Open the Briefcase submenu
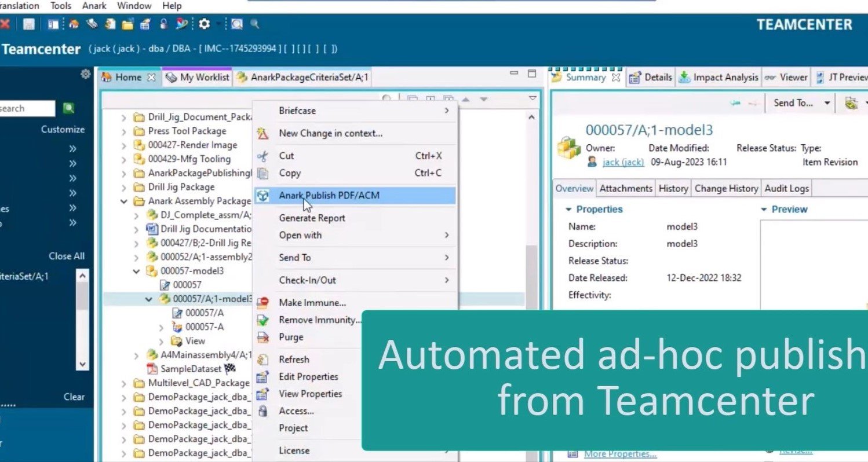This screenshot has width=868, height=462. tap(355, 111)
